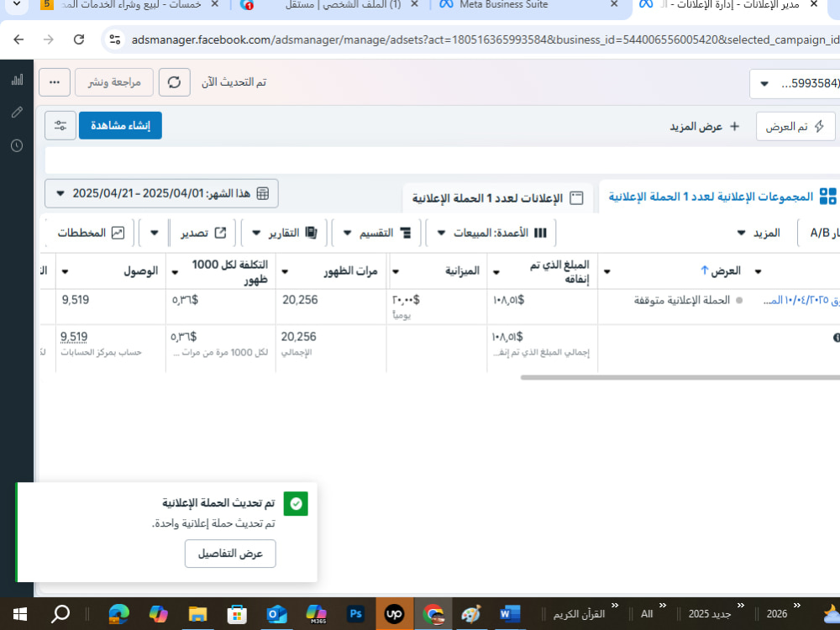The image size is (840, 630).
Task: Click the empty search and filter bar
Action: click(443, 160)
